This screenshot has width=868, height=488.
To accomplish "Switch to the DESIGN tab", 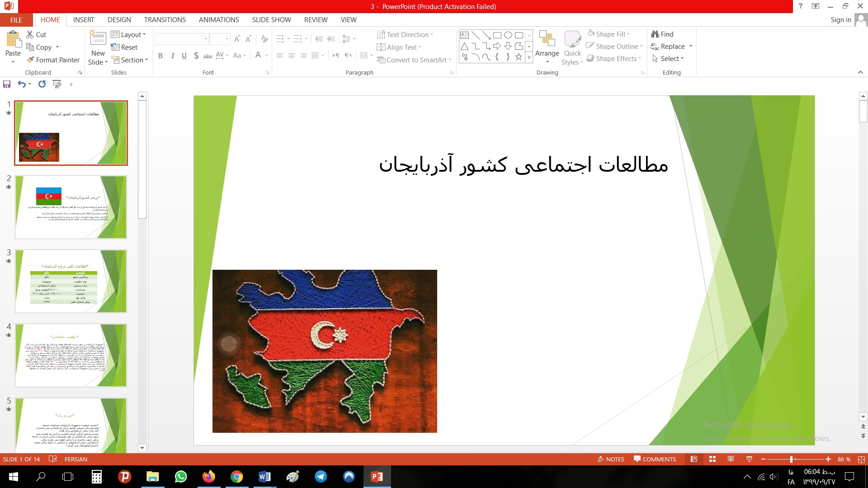I will [119, 20].
